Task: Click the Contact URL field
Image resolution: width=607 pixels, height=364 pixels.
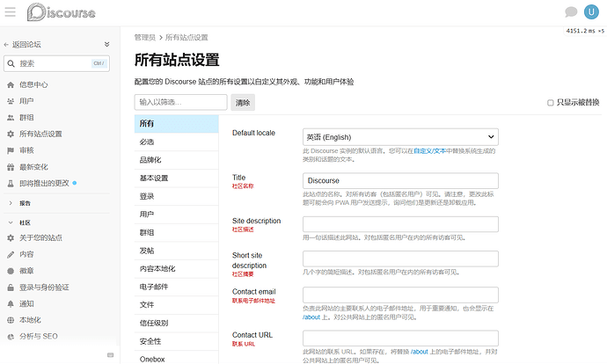Action: click(400, 339)
